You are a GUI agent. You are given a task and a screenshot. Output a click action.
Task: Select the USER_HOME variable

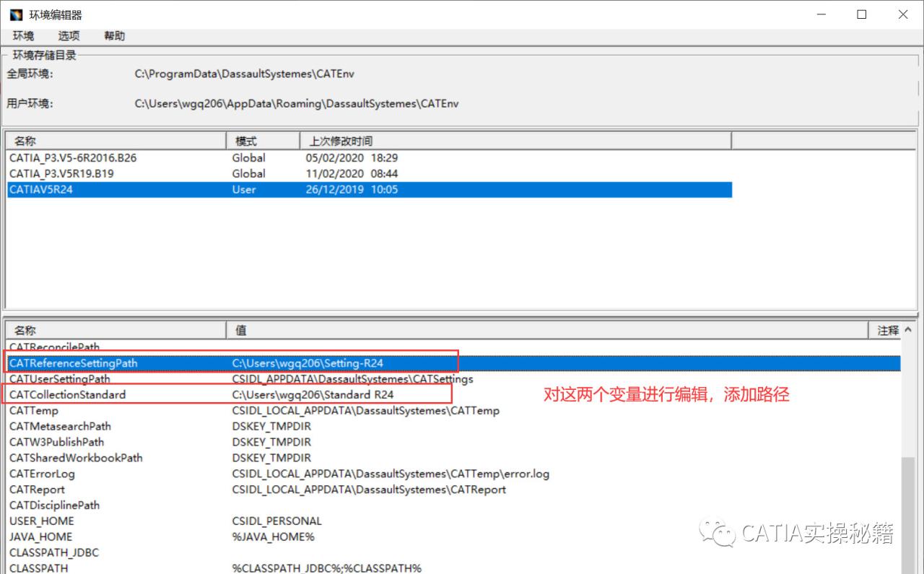tap(41, 521)
